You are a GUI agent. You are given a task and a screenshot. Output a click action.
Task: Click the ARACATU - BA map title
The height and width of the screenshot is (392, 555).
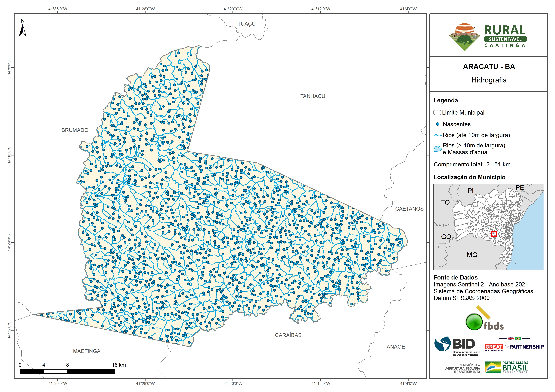pyautogui.click(x=489, y=67)
